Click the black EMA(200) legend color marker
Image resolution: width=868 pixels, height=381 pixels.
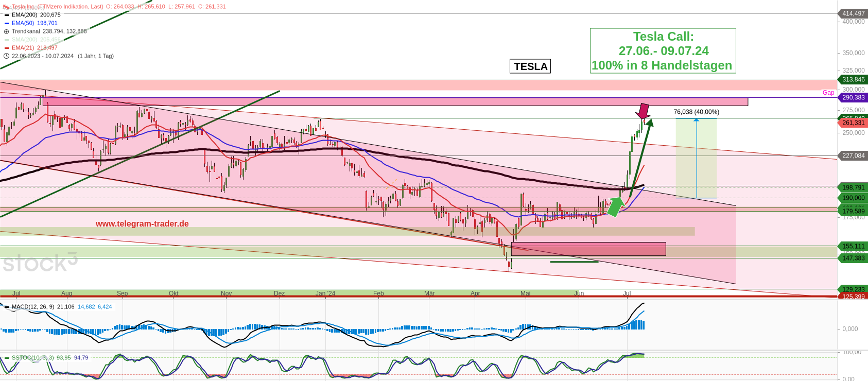(7, 15)
